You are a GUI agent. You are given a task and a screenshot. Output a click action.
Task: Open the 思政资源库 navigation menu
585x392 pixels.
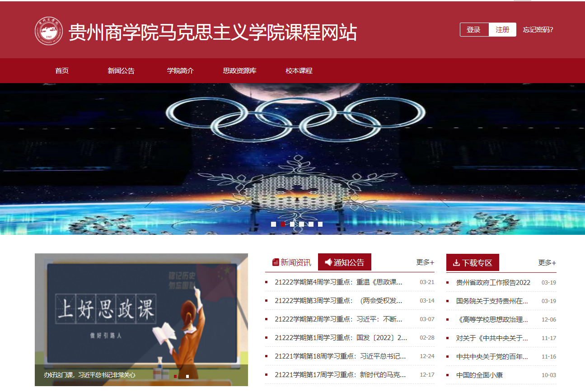coord(239,71)
